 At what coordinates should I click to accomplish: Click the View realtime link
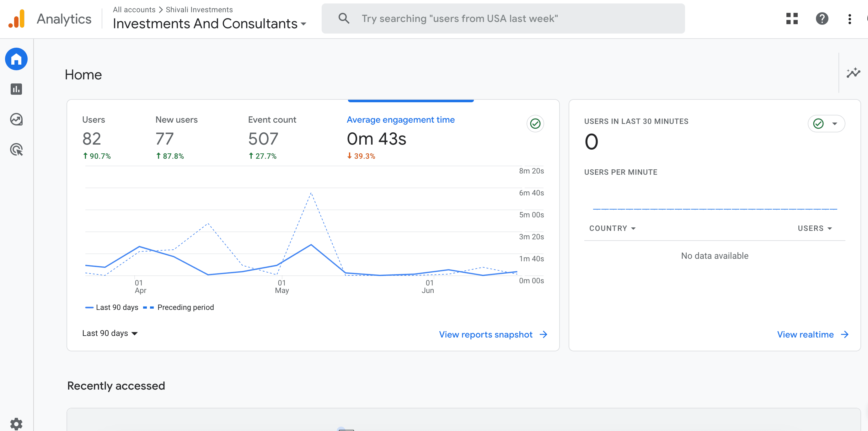tap(806, 334)
